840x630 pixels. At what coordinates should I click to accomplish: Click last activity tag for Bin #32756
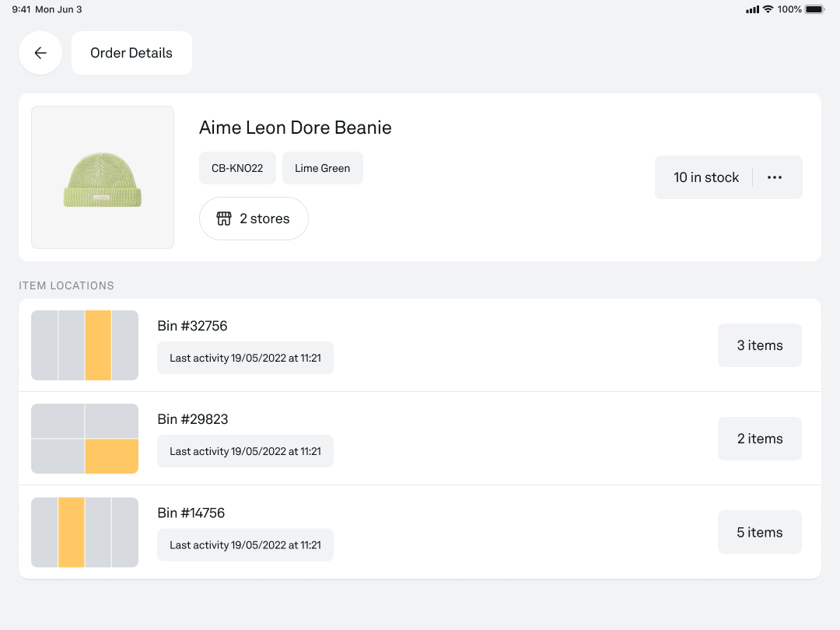pyautogui.click(x=245, y=358)
